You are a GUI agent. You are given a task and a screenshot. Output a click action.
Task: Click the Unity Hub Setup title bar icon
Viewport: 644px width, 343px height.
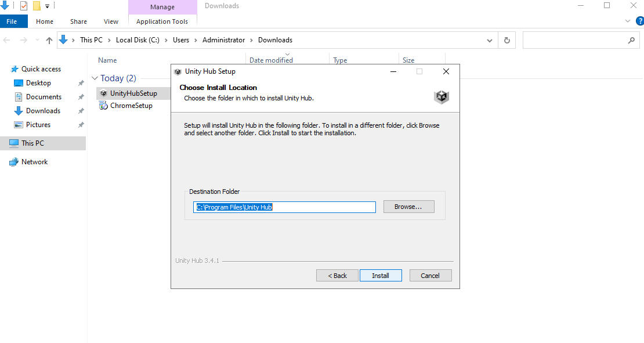pyautogui.click(x=178, y=71)
